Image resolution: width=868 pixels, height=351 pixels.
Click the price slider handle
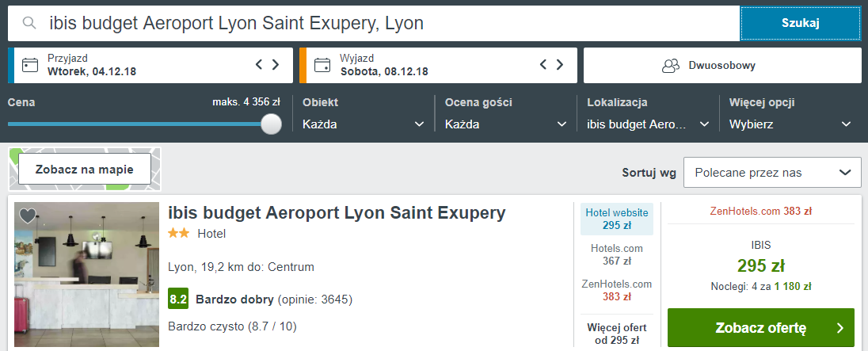tap(272, 124)
